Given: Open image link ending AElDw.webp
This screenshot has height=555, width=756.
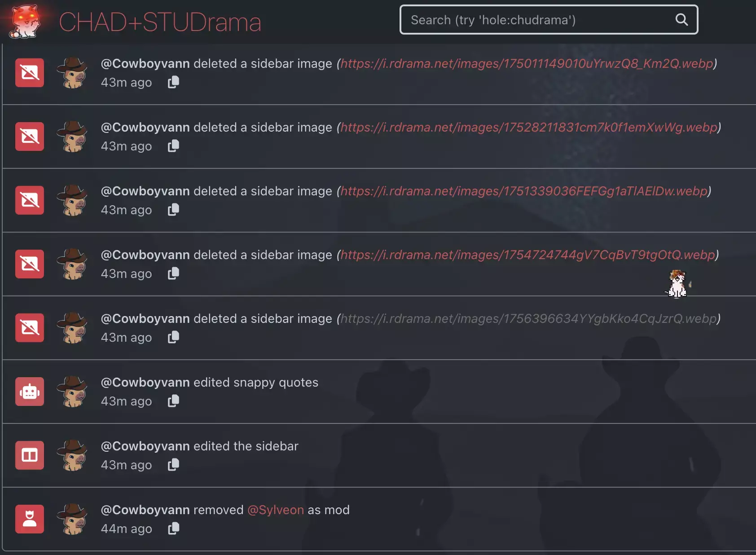Looking at the screenshot, I should pyautogui.click(x=524, y=191).
